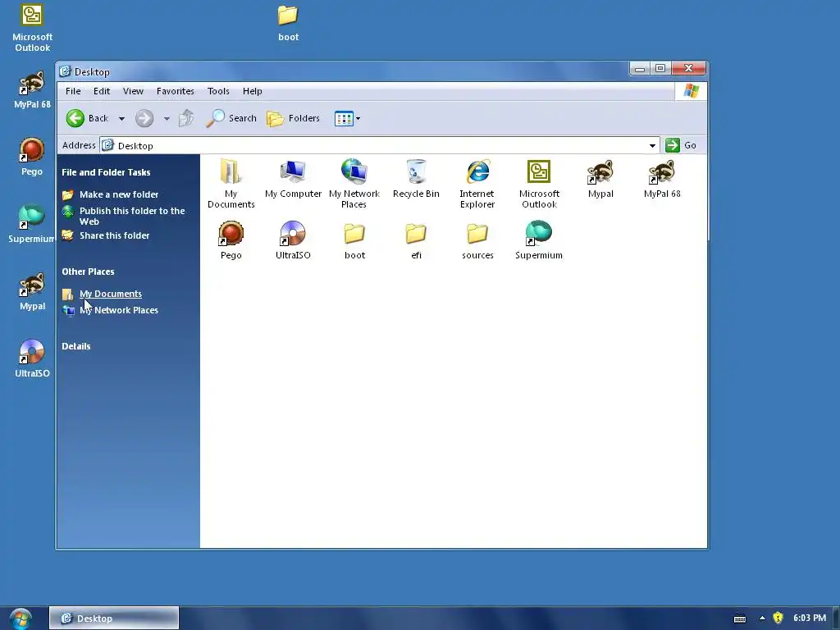Screen dimensions: 840x630
Task: Click Make a new folder link
Action: point(119,194)
